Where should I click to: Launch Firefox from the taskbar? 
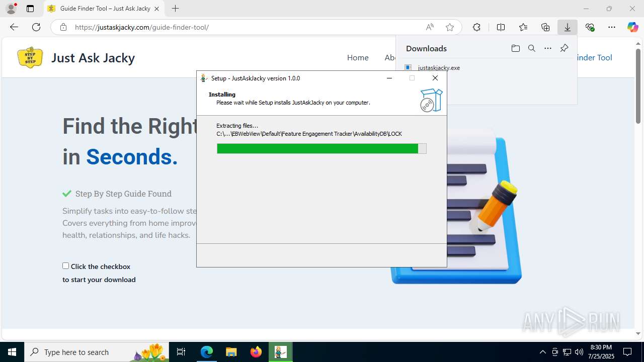(x=256, y=352)
